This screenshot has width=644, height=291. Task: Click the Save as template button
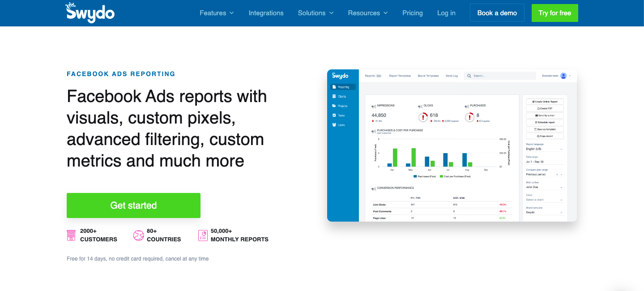[x=545, y=129]
